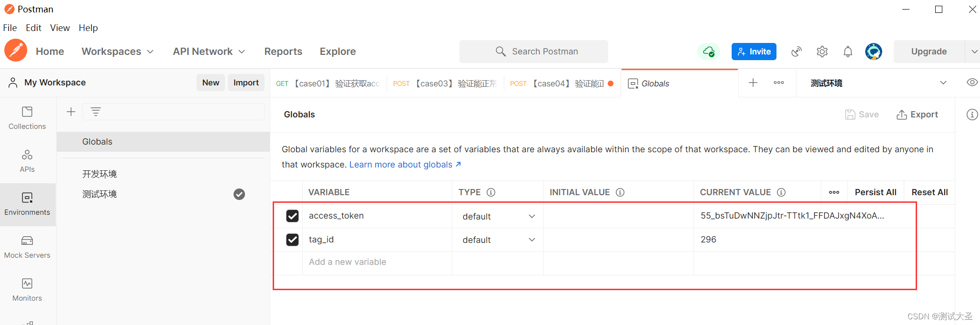
Task: Open Mock Servers in sidebar
Action: tap(27, 247)
